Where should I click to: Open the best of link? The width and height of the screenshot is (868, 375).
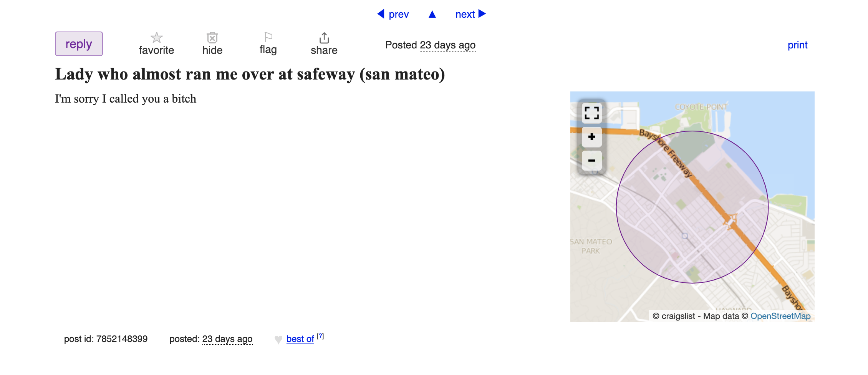click(x=300, y=339)
